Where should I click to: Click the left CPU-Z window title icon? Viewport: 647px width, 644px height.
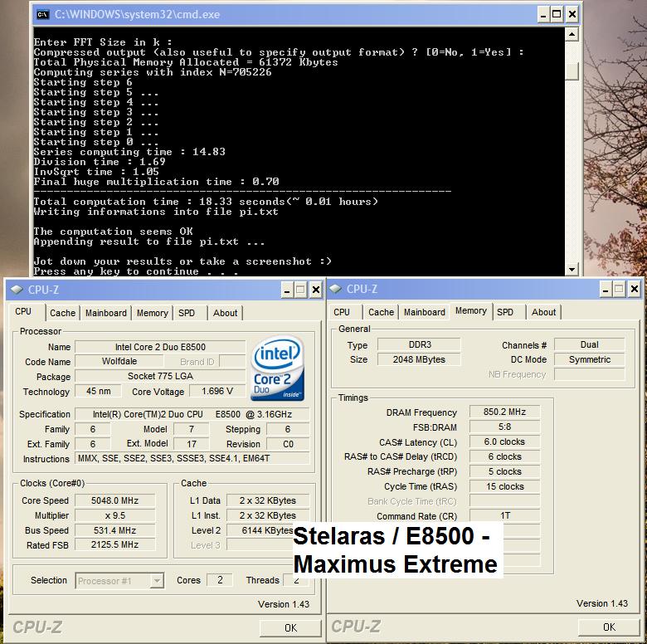[17, 290]
